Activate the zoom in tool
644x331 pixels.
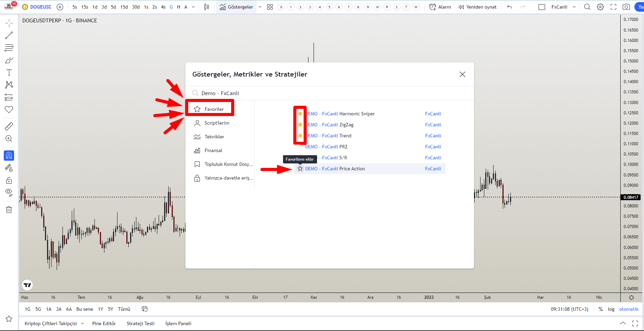9,139
